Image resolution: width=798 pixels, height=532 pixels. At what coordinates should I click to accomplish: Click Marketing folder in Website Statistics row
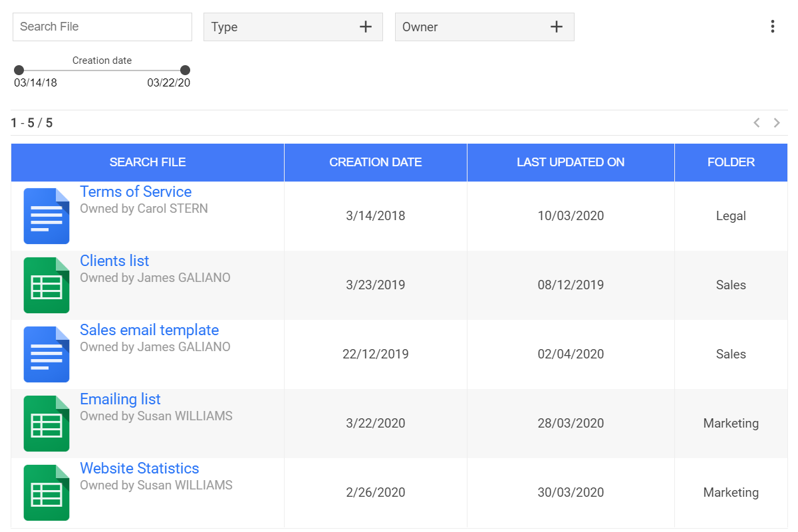coord(731,493)
